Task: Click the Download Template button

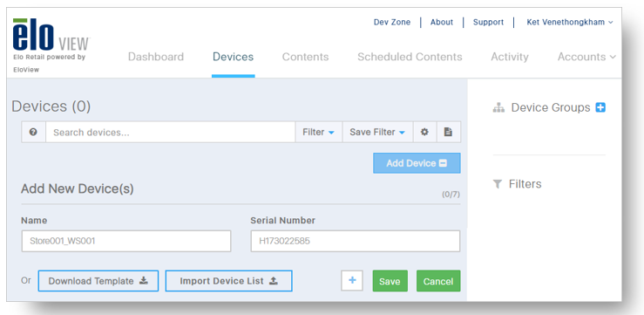Action: click(98, 281)
